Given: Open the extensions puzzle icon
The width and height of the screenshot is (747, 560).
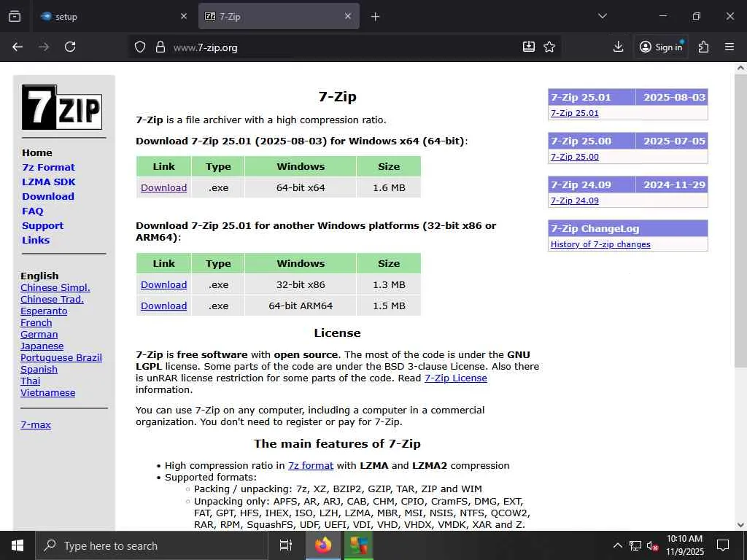Looking at the screenshot, I should (x=703, y=47).
